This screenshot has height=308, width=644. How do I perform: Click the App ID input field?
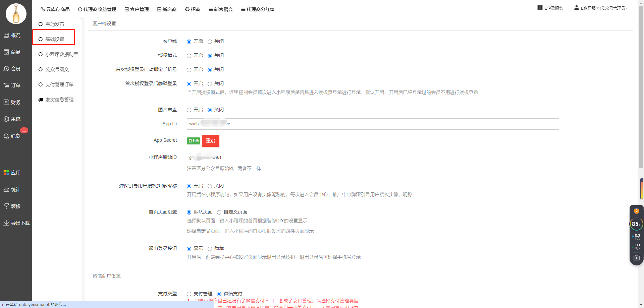click(x=372, y=124)
